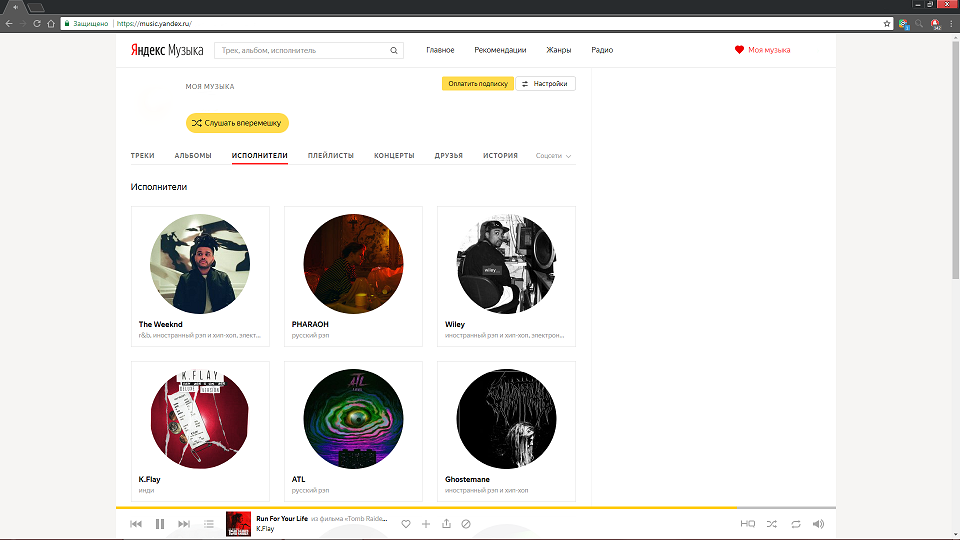Viewport: 960px width, 540px height.
Task: Skip to the next track
Action: tap(184, 524)
